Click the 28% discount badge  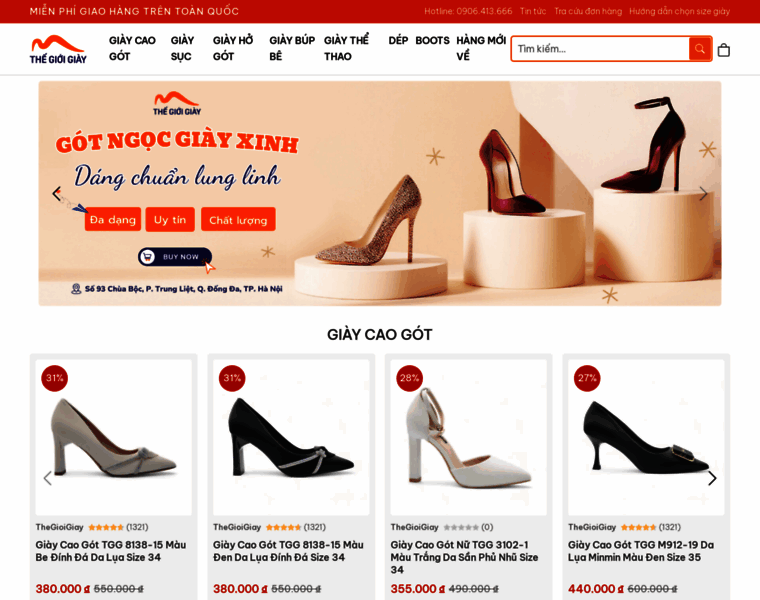410,378
